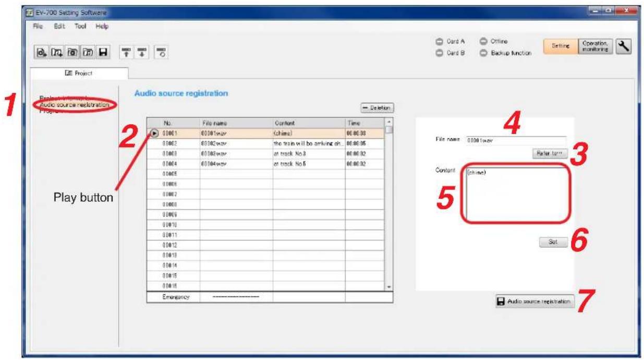The image size is (644, 360).
Task: Switch to Operation, monitoring mode
Action: pos(596,46)
